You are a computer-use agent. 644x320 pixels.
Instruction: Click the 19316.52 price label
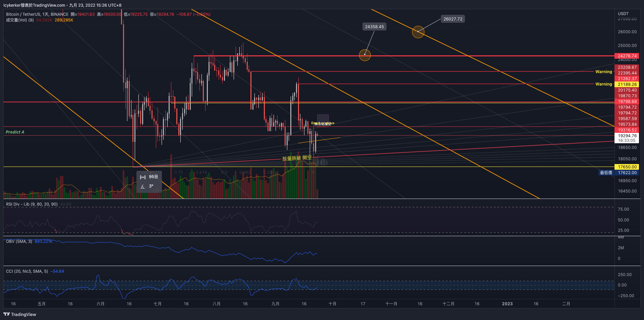(627, 130)
